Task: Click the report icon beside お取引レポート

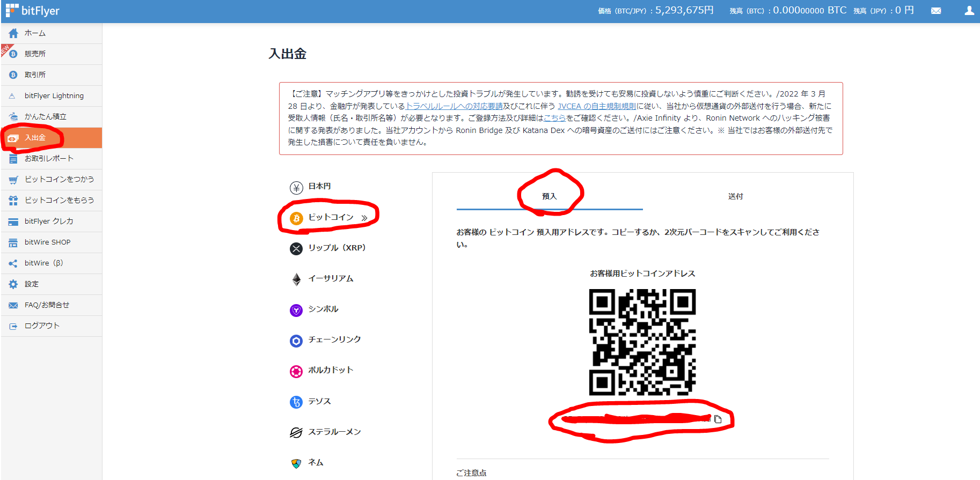Action: point(13,159)
